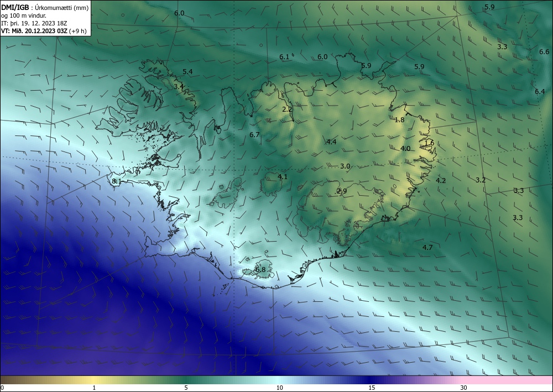553x392 pixels.
Task: Click the 1 tick label on the color scale
Action: pos(94,388)
